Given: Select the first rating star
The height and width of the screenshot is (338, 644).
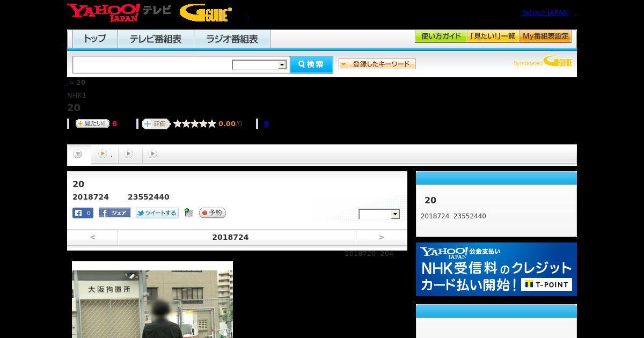Looking at the screenshot, I should [x=178, y=124].
